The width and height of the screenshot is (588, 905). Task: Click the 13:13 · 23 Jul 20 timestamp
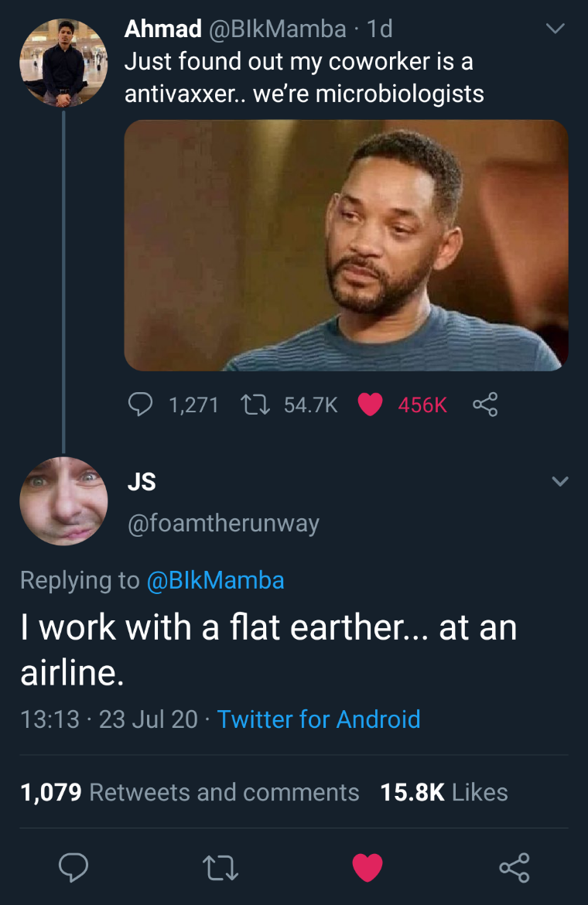coord(108,719)
